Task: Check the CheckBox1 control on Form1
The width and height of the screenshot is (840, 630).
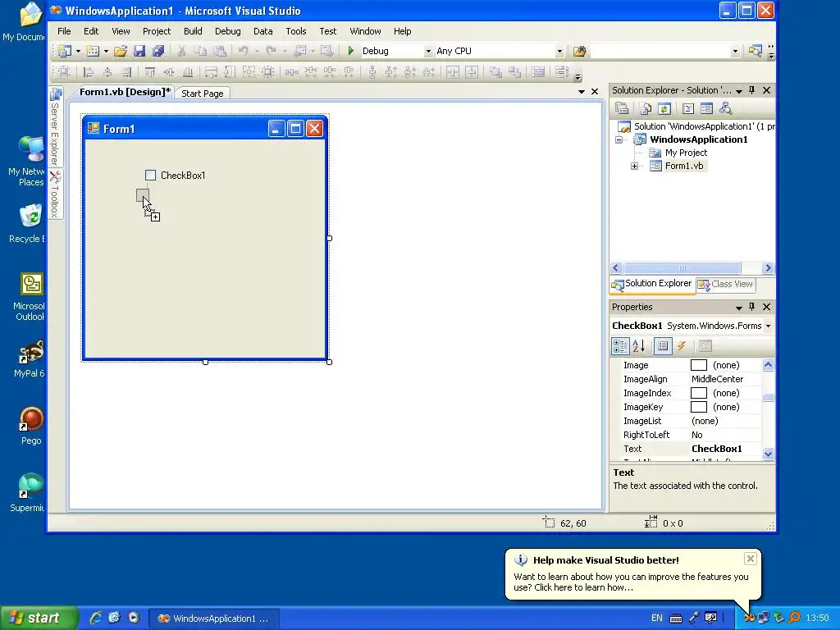Action: pos(151,176)
